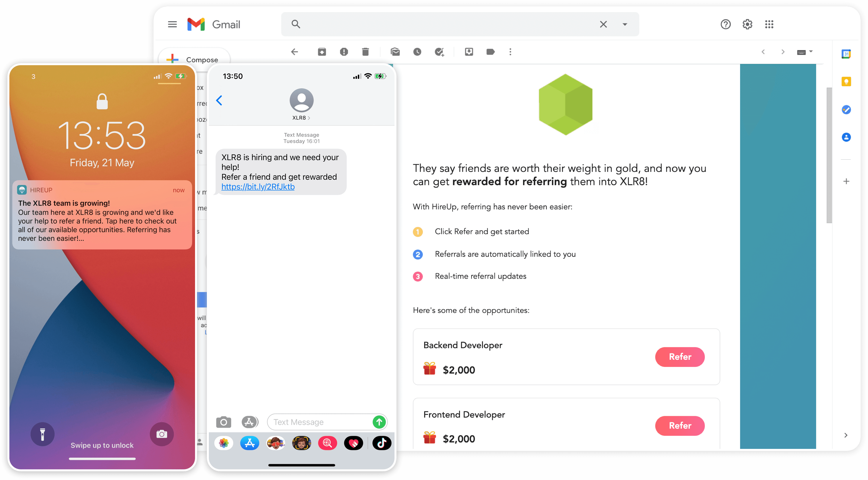This screenshot has height=480, width=868.
Task: Toggle the lock screen flashlight button
Action: click(x=42, y=434)
